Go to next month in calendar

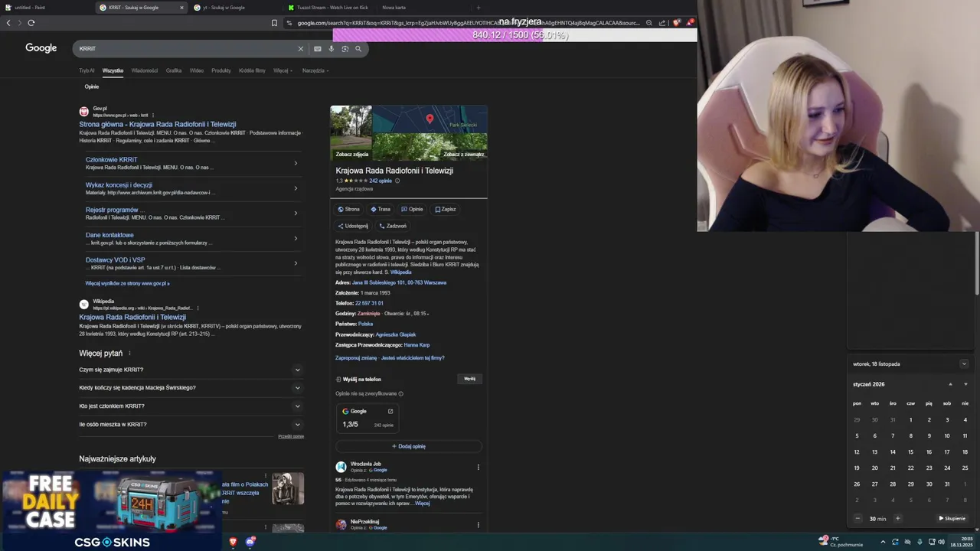point(965,384)
